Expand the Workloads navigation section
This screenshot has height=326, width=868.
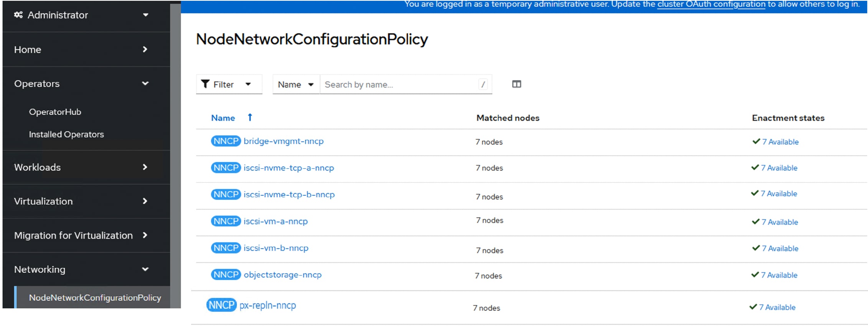[81, 167]
